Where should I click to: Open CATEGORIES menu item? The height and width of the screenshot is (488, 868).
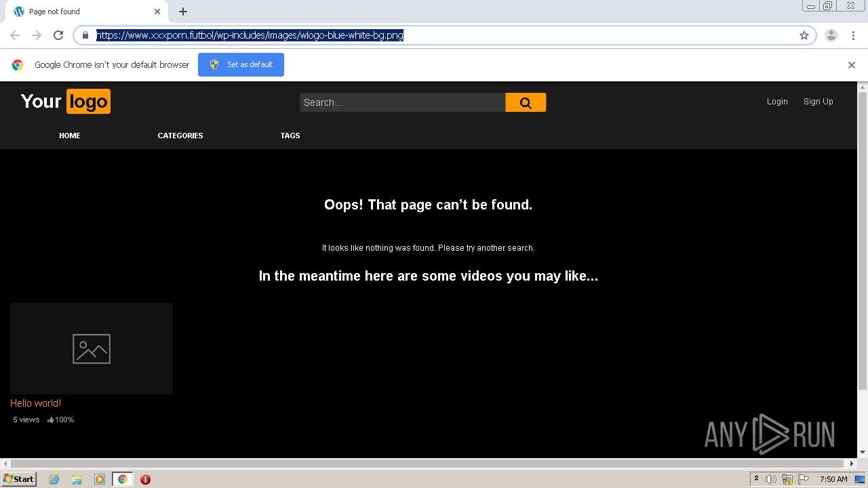pos(180,136)
